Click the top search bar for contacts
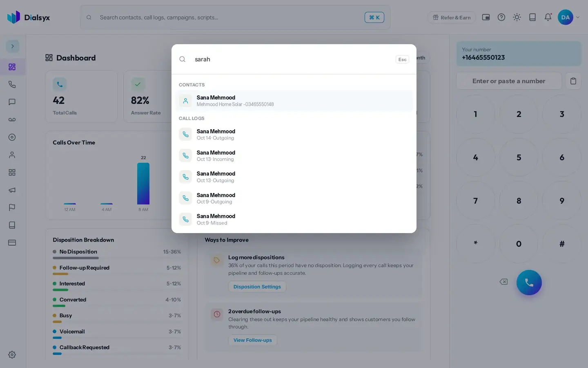This screenshot has height=368, width=588. coord(235,17)
